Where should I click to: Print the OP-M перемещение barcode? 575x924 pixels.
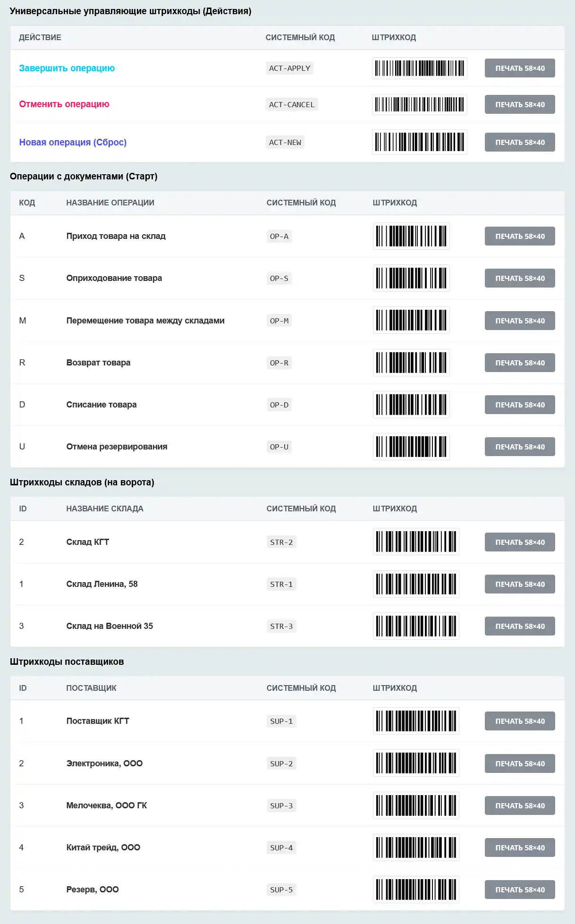[x=519, y=321]
